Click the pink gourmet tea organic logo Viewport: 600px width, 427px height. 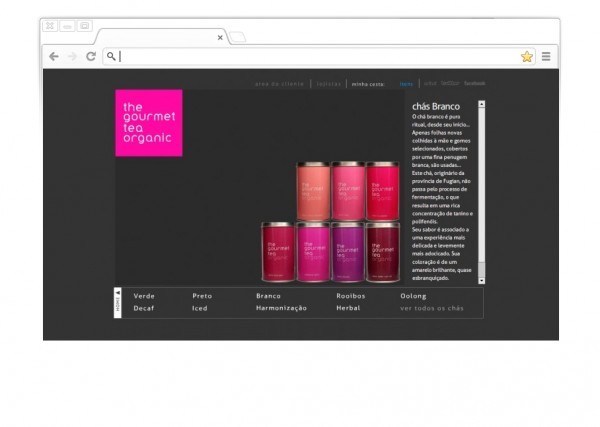[149, 123]
